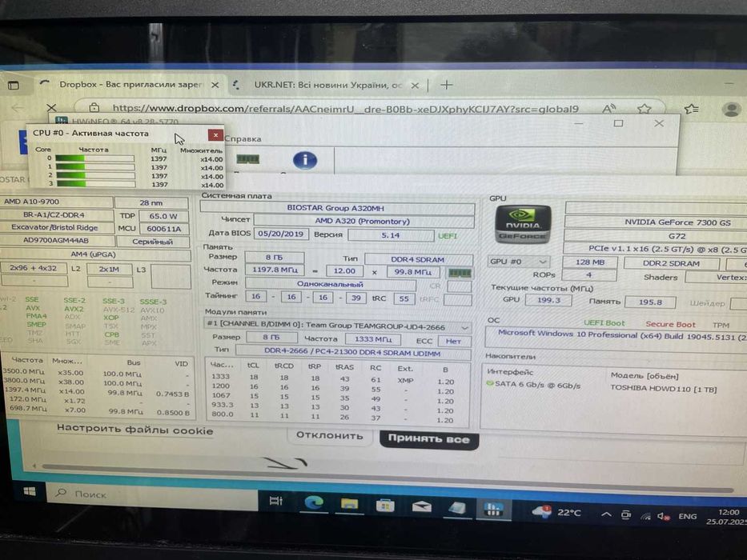
Task: Click the AD9700AGM44AB CPU part number
Action: pos(56,241)
